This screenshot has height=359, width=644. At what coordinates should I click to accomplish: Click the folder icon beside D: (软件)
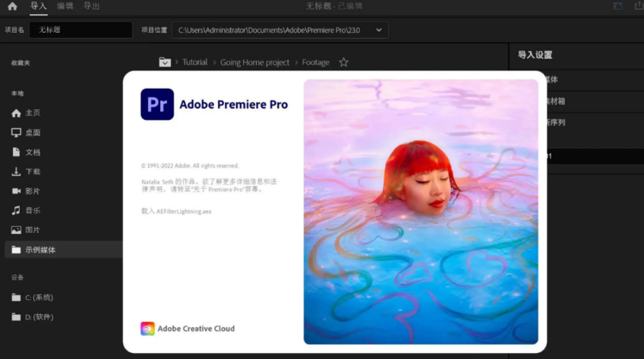click(16, 316)
